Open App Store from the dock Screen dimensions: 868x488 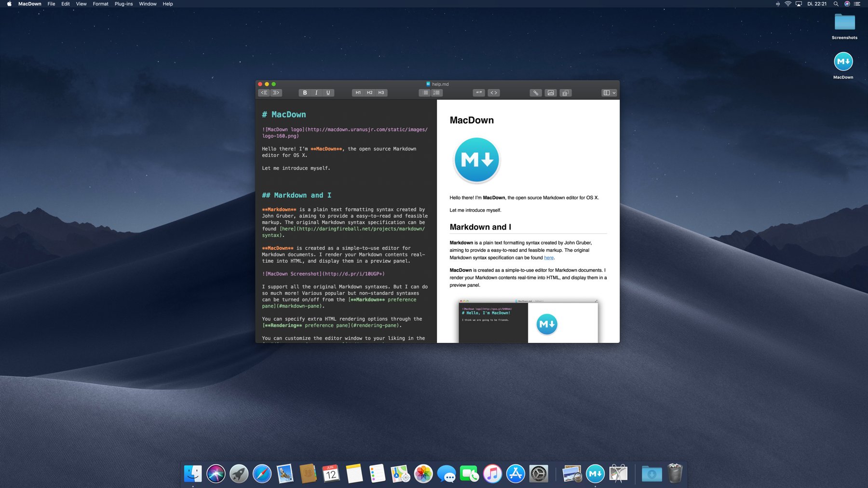coord(515,474)
